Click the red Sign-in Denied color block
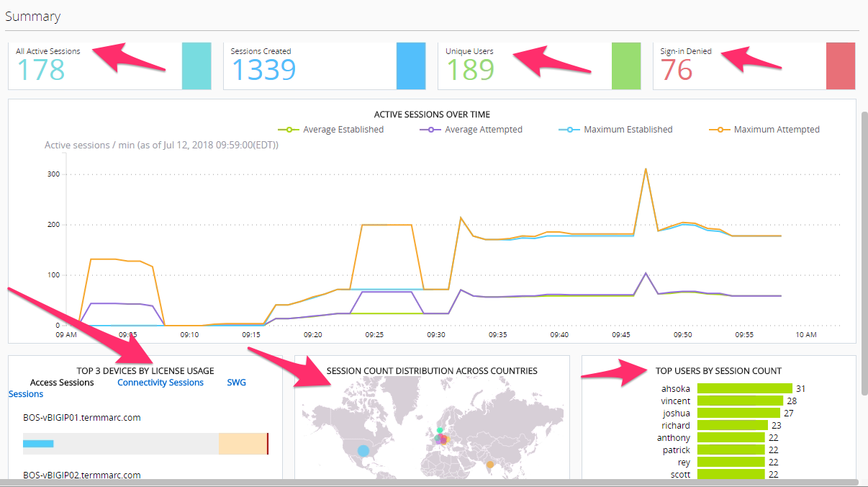This screenshot has height=487, width=868. pyautogui.click(x=841, y=66)
